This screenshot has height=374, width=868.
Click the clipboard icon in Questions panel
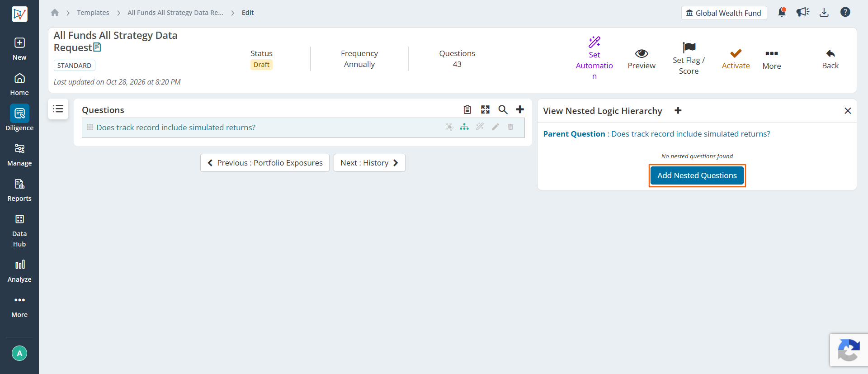click(x=467, y=109)
